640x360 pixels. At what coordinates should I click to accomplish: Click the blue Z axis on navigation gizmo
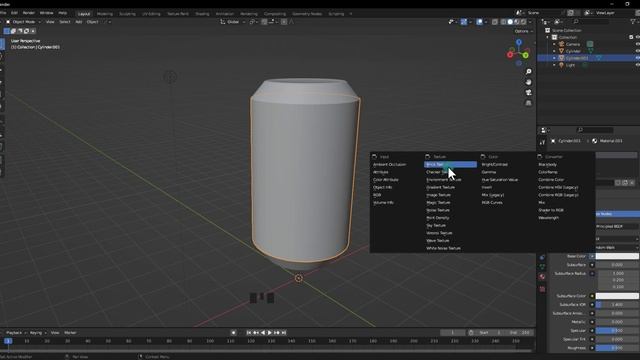pos(519,42)
